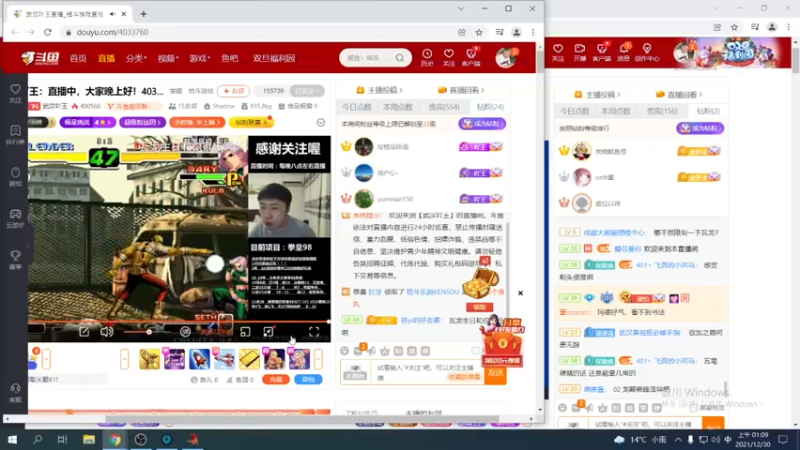Open the orange 小时榜 badge
The height and width of the screenshot is (450, 800).
click(197, 122)
